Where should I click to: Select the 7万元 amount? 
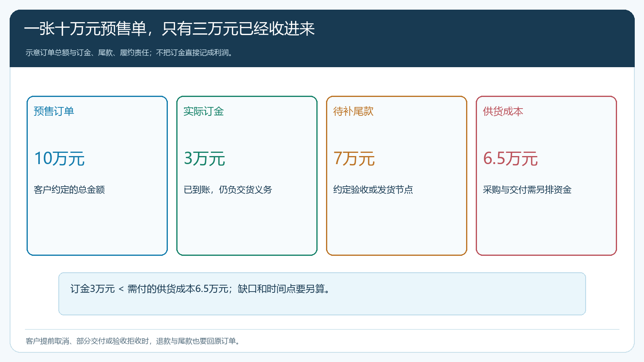pyautogui.click(x=354, y=158)
